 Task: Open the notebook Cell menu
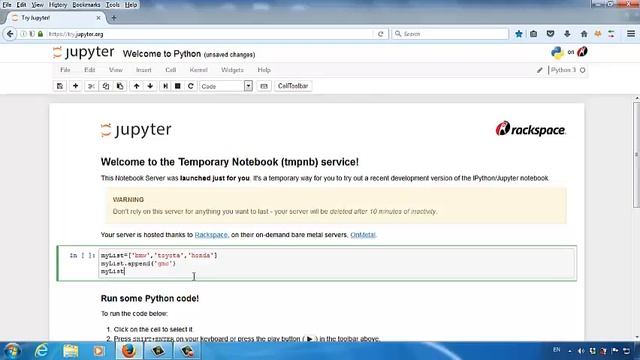point(171,70)
